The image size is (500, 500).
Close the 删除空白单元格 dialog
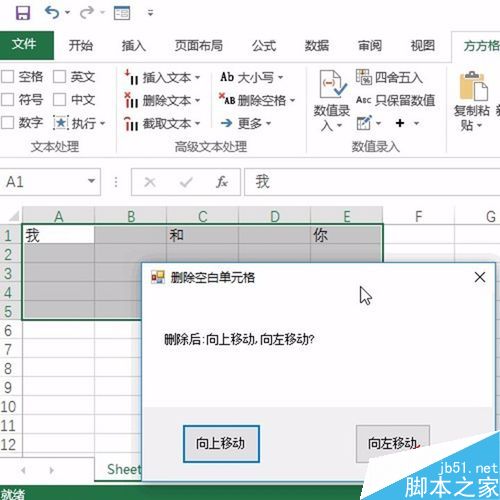480,277
